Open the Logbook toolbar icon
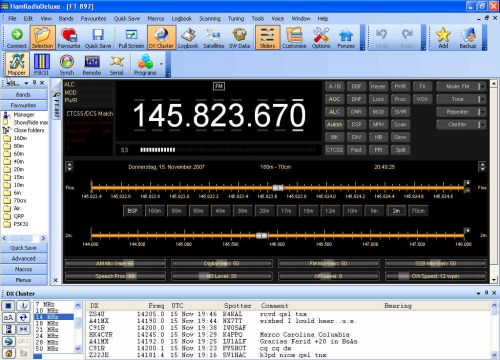Image resolution: width=500 pixels, height=360 pixels. 188,38
